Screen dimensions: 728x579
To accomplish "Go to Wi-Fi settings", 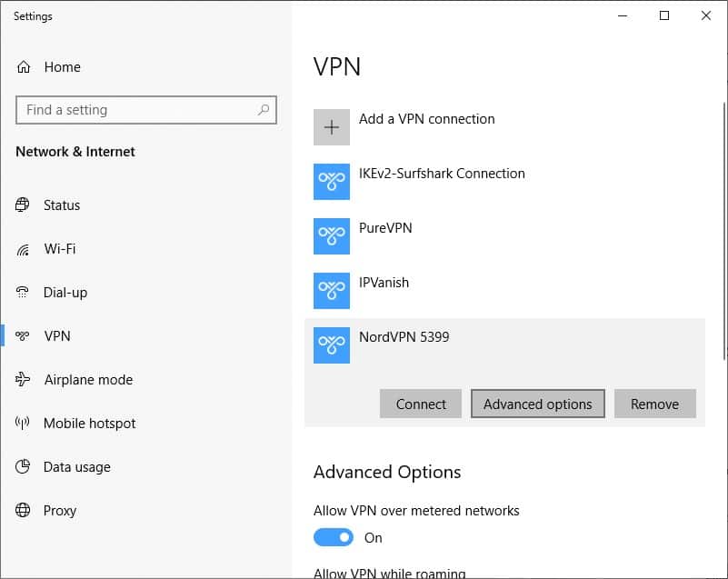I will click(x=59, y=249).
